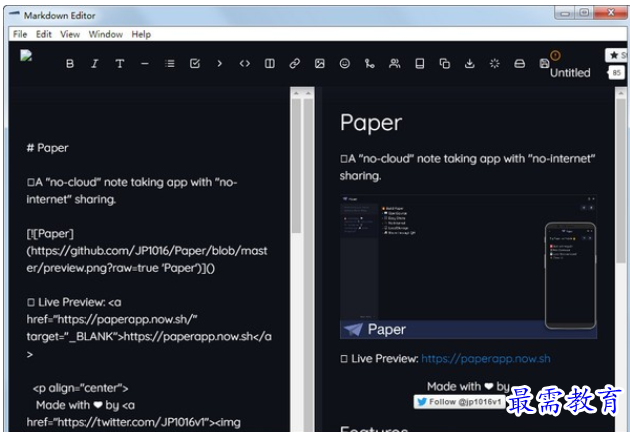The height and width of the screenshot is (432, 630).
Task: Insert a bulleted list
Action: tap(170, 63)
